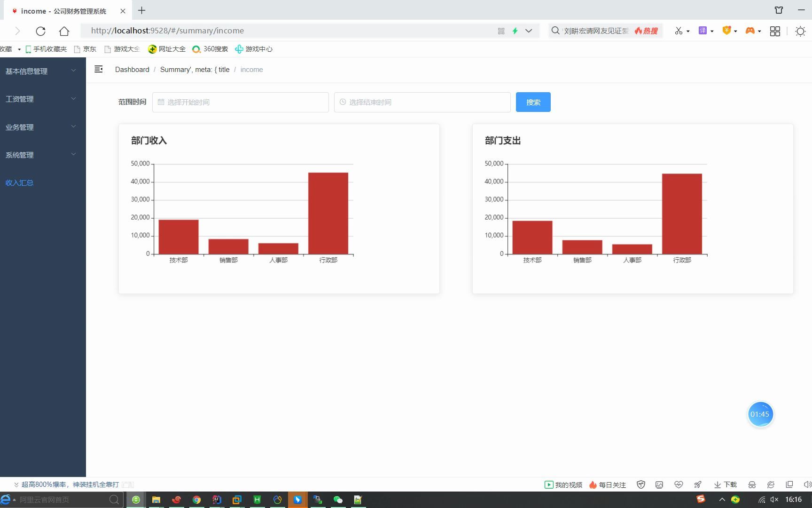Open the browser grid apps icon

pos(775,31)
